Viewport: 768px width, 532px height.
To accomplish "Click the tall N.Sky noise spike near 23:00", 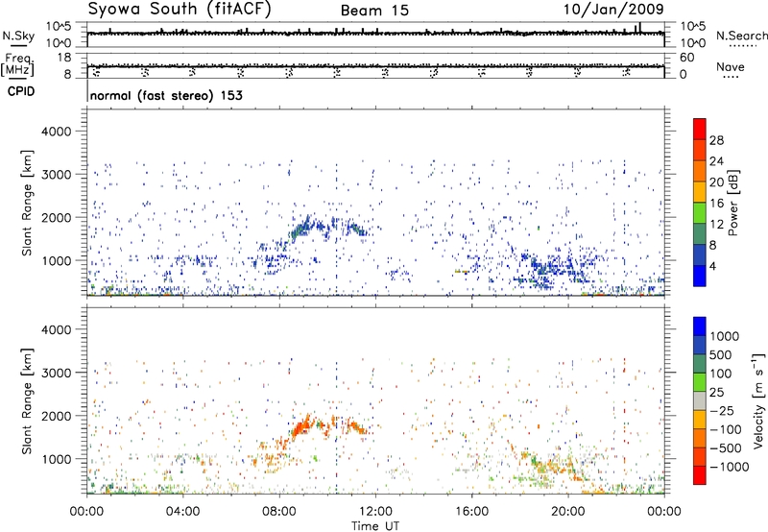I will [x=639, y=28].
